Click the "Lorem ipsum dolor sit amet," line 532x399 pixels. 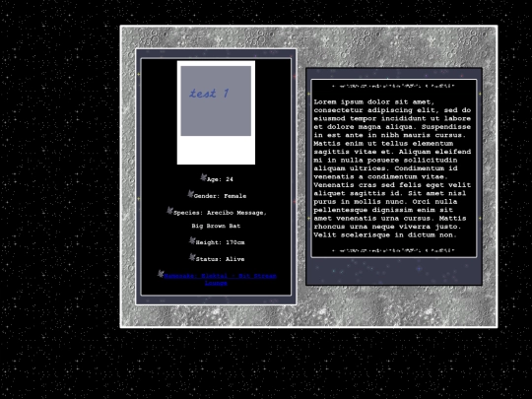tap(374, 101)
